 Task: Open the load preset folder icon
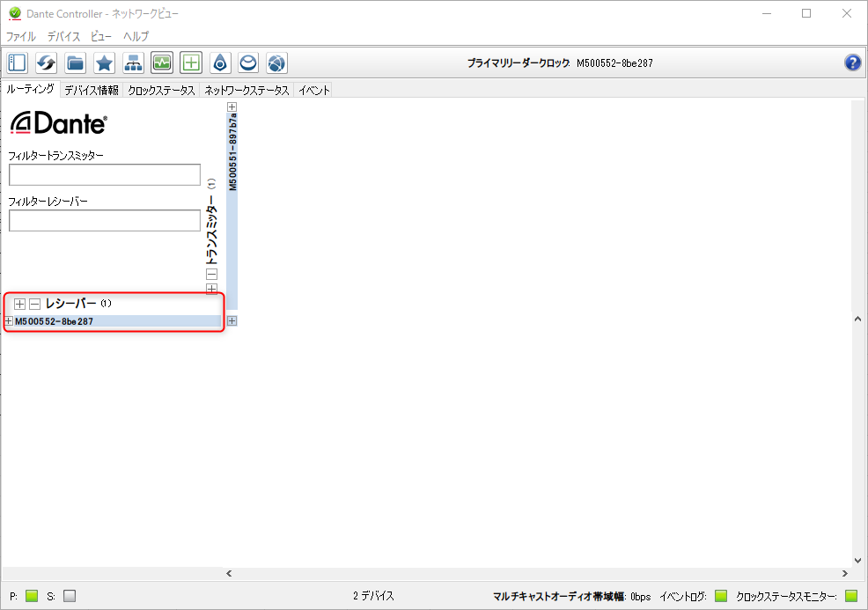tap(75, 62)
